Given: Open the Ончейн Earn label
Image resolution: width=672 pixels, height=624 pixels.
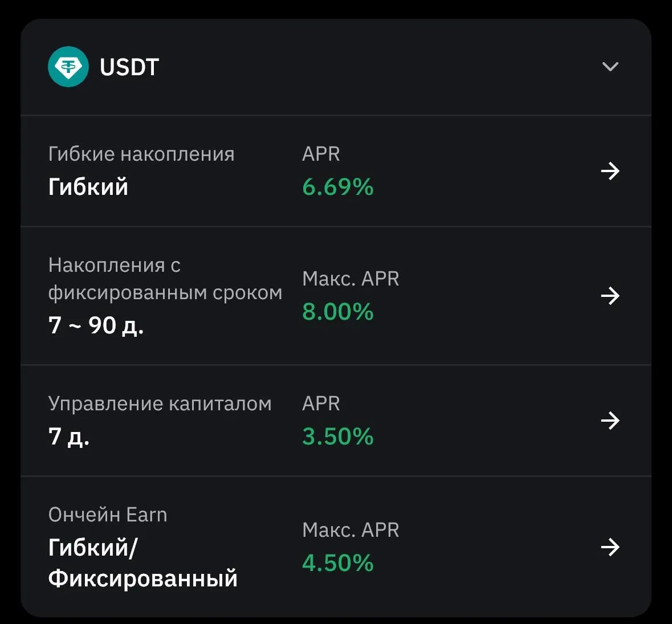Looking at the screenshot, I should pyautogui.click(x=108, y=515).
